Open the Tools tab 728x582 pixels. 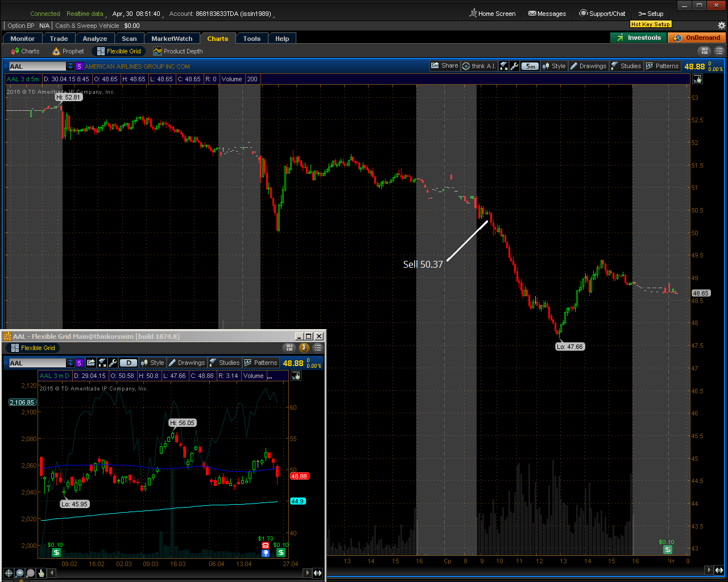252,39
